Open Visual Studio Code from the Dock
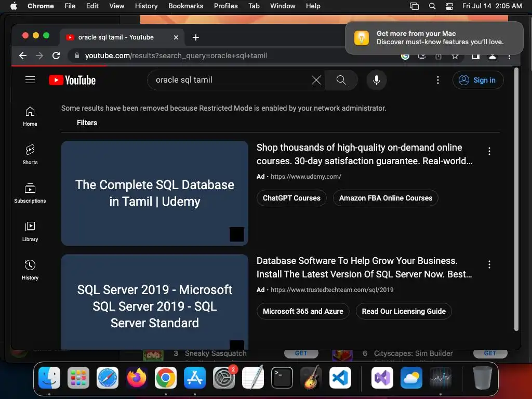Screen dimensions: 532x399 (340, 378)
